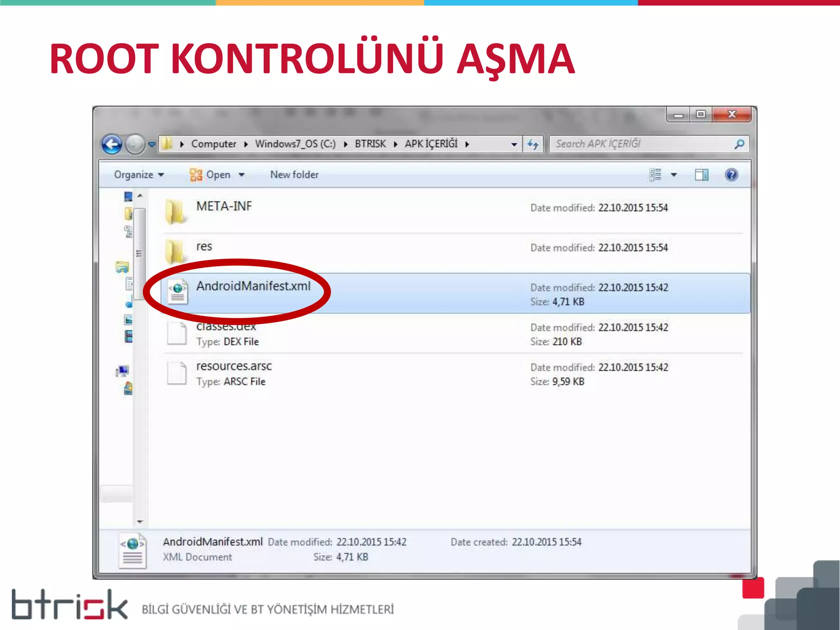Click the Open toolbar button
The width and height of the screenshot is (840, 630).
pyautogui.click(x=210, y=175)
